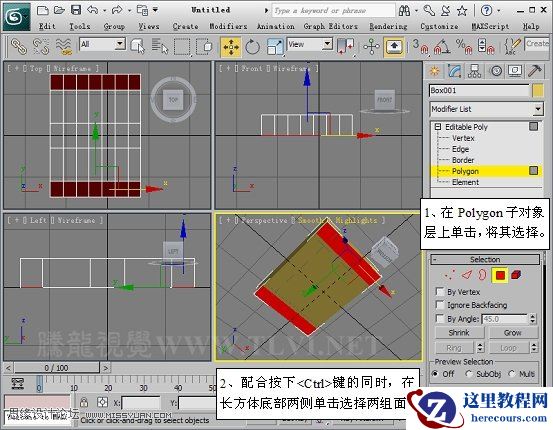Collapse the Editable Poly tree node
Image resolution: width=553 pixels, height=430 pixels.
click(x=438, y=127)
